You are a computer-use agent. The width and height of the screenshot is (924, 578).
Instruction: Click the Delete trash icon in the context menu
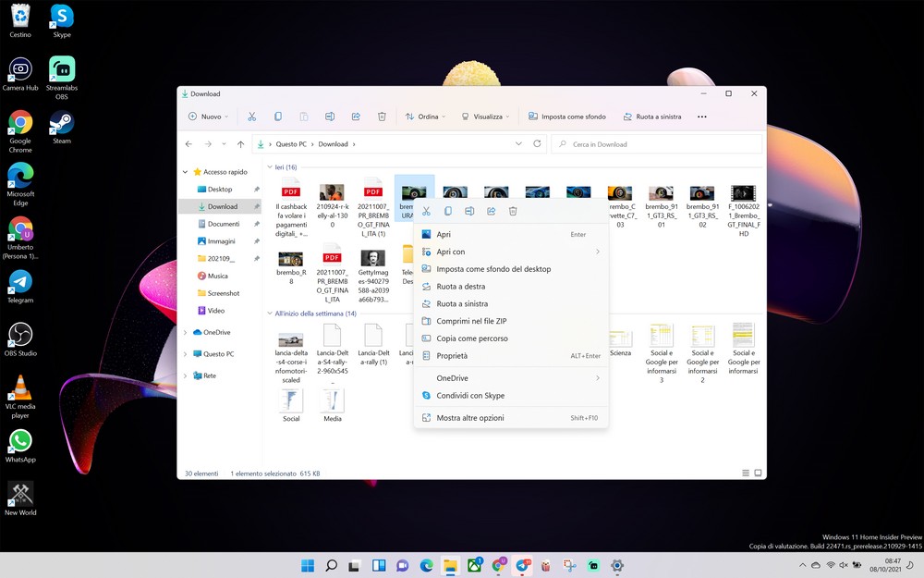(x=513, y=212)
